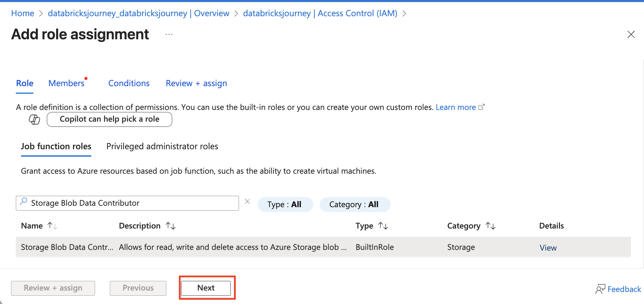Open the Learn more link
Viewport: 644px width, 304px height.
tap(456, 107)
